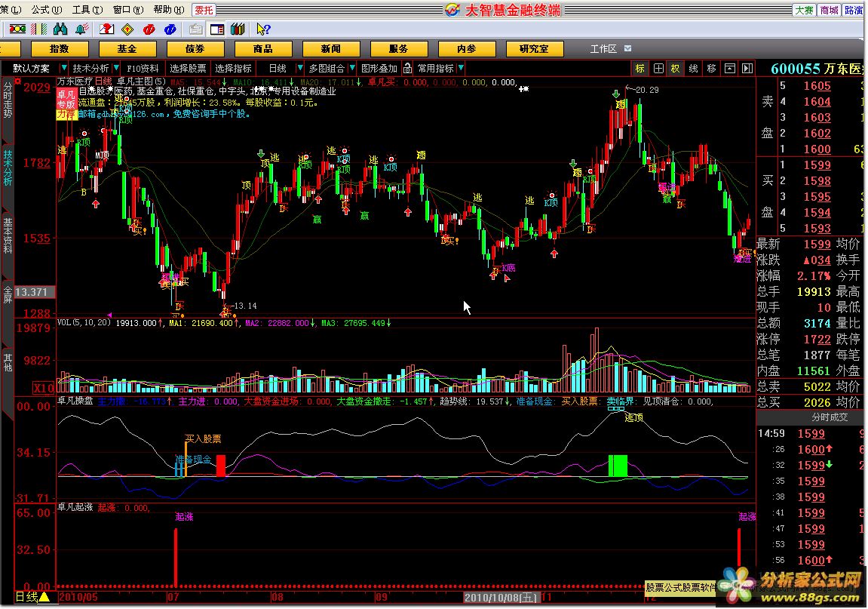This screenshot has width=868, height=609.
Task: Click the 分时成交 panel header
Action: 830,417
